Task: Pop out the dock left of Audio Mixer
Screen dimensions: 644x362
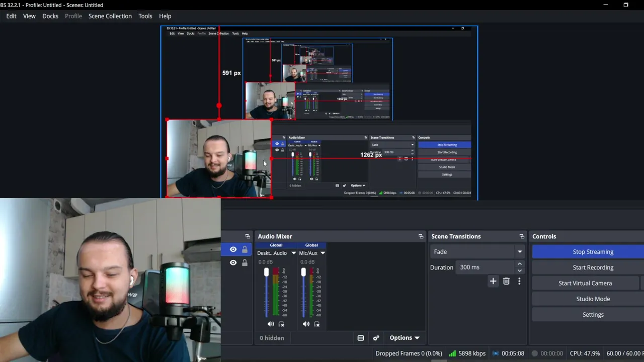Action: pos(248,236)
